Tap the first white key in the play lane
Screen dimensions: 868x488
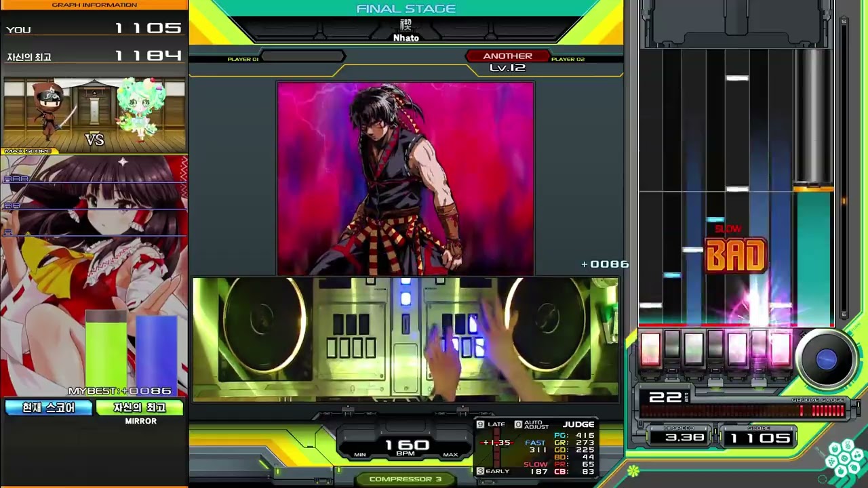coord(650,348)
